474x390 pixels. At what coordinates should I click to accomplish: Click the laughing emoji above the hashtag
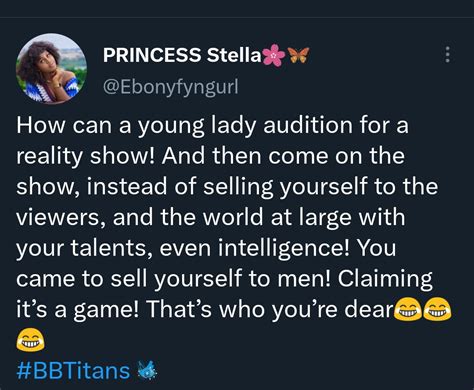point(30,340)
